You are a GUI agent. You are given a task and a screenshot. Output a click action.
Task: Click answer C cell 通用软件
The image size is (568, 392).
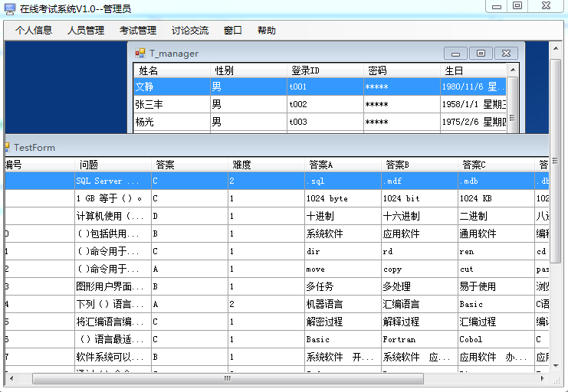(496, 234)
